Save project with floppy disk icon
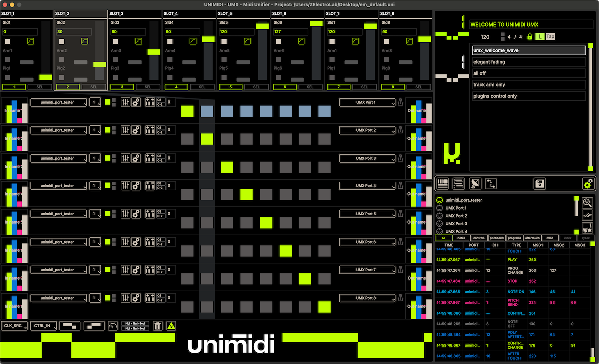The height and width of the screenshot is (364, 599). (x=540, y=183)
